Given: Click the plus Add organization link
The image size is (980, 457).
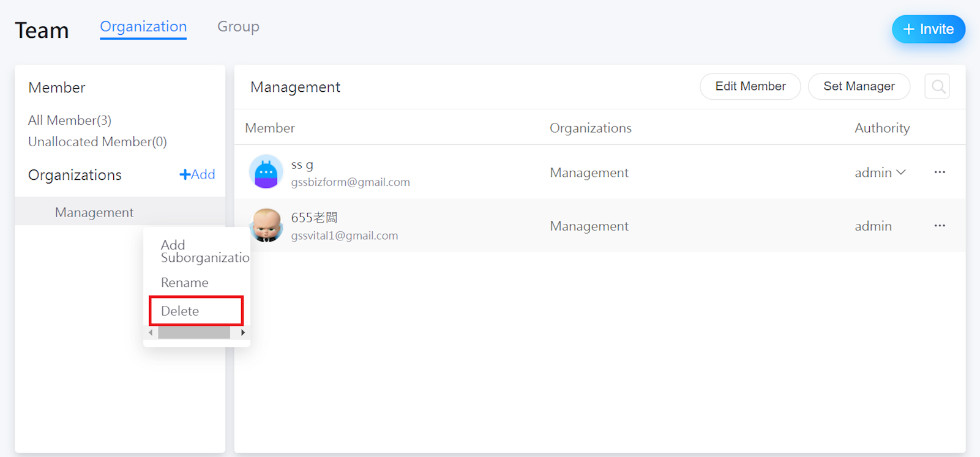Looking at the screenshot, I should pos(197,174).
